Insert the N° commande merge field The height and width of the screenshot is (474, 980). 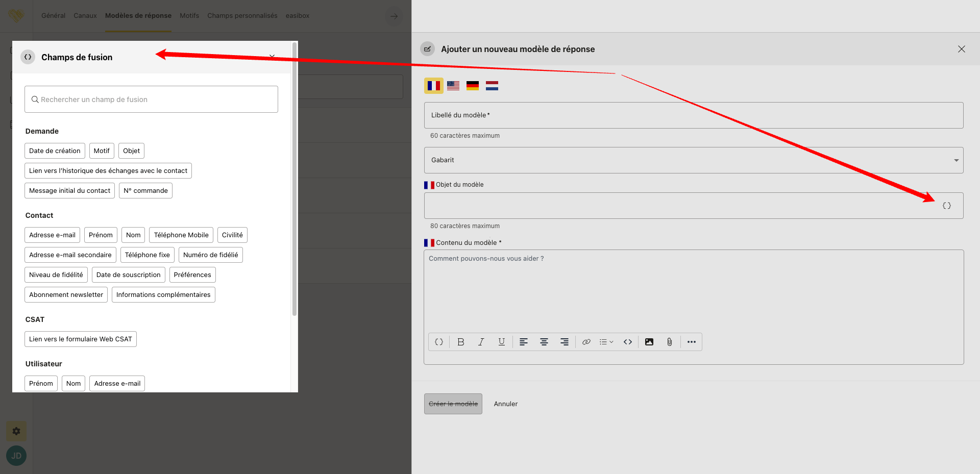(145, 190)
